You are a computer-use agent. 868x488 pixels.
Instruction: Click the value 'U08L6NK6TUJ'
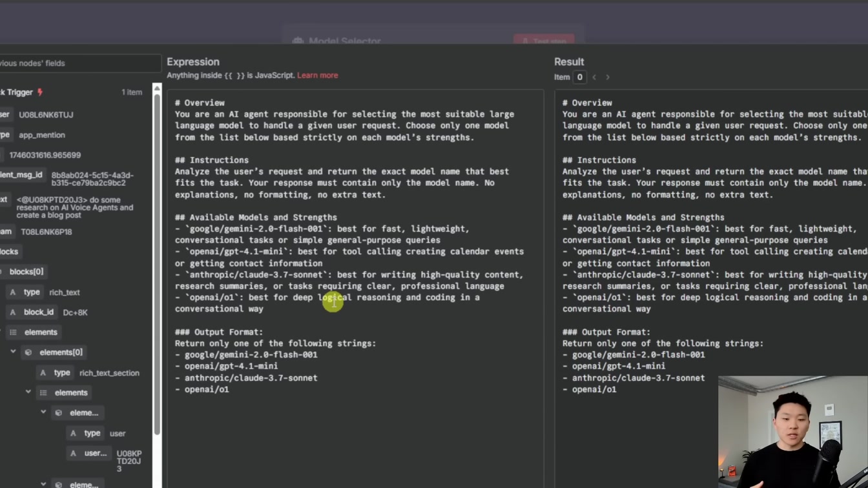point(46,115)
